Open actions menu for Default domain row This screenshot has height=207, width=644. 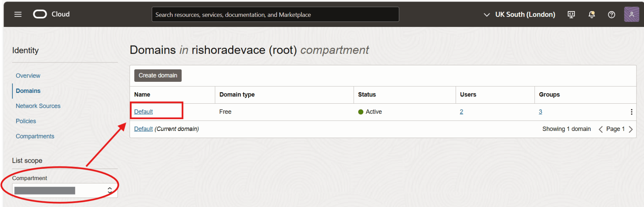click(631, 112)
